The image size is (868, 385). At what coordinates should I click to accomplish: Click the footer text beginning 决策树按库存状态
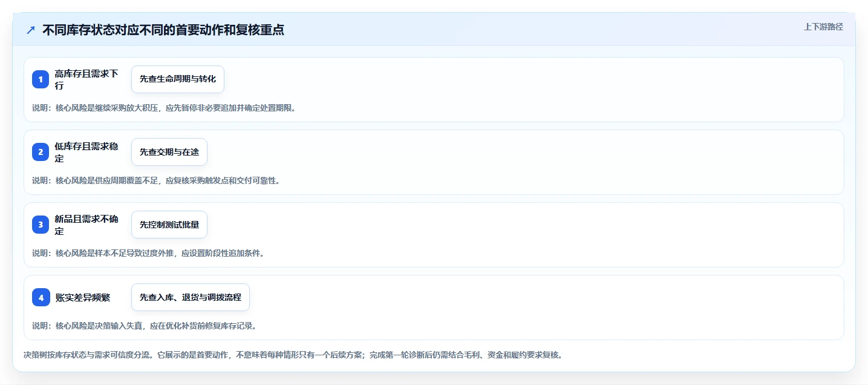(x=293, y=355)
